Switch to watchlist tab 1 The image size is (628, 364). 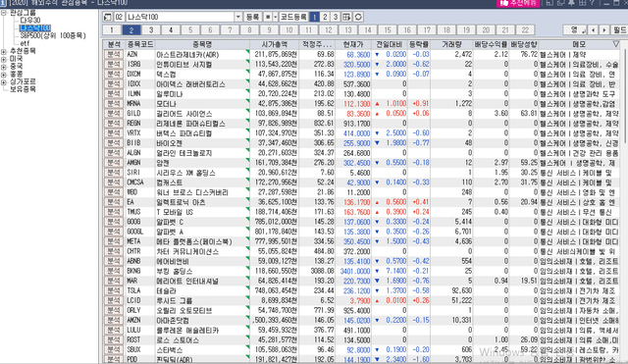112,30
